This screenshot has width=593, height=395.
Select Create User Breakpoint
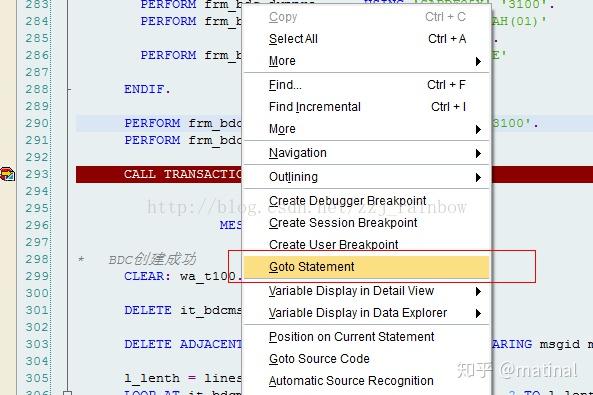[366, 245]
